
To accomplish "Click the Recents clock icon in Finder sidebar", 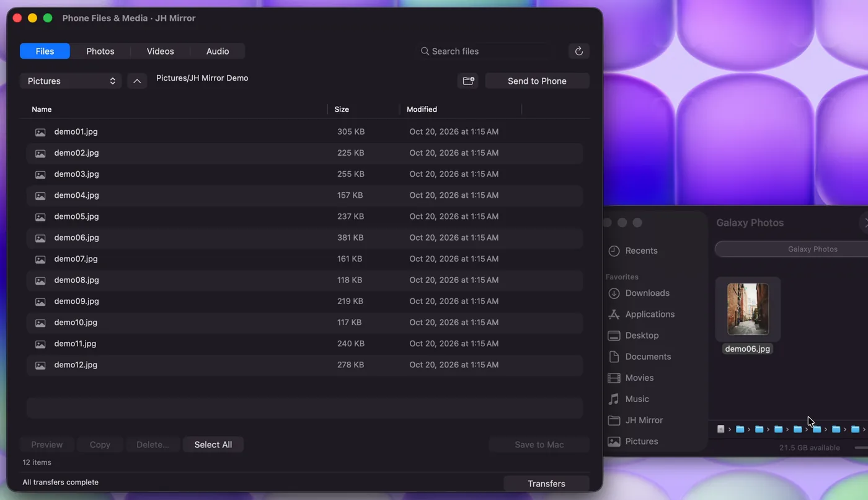I will [614, 251].
